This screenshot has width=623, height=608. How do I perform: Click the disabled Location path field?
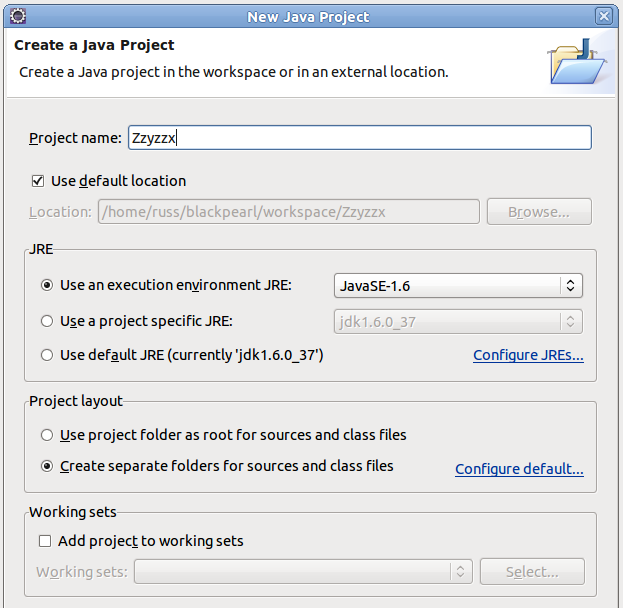tap(289, 212)
